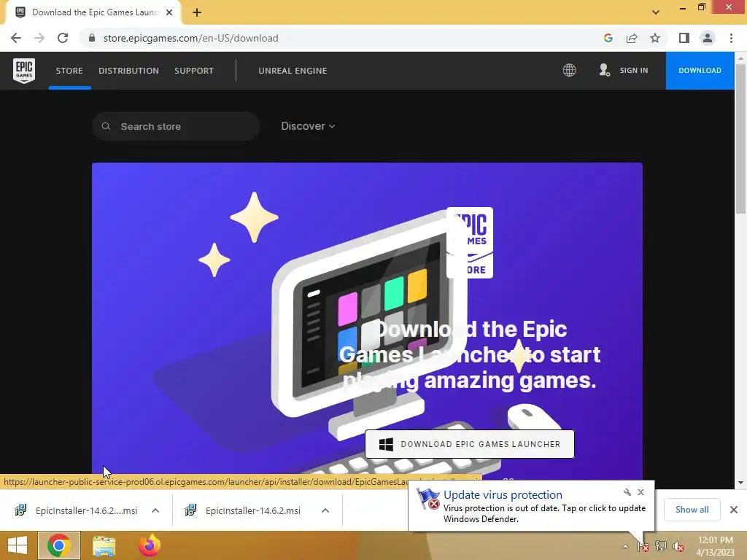
Task: Open a new tab with plus icon
Action: [197, 12]
